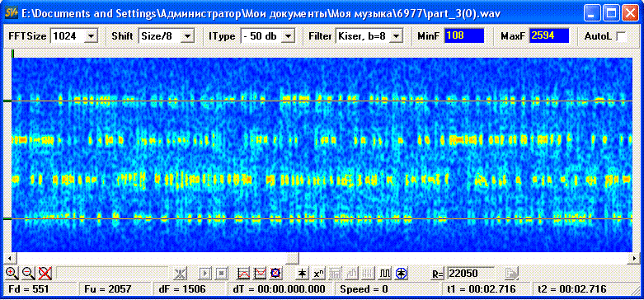Expand the Shift Size/8 dropdown
This screenshot has width=644, height=300.
187,35
